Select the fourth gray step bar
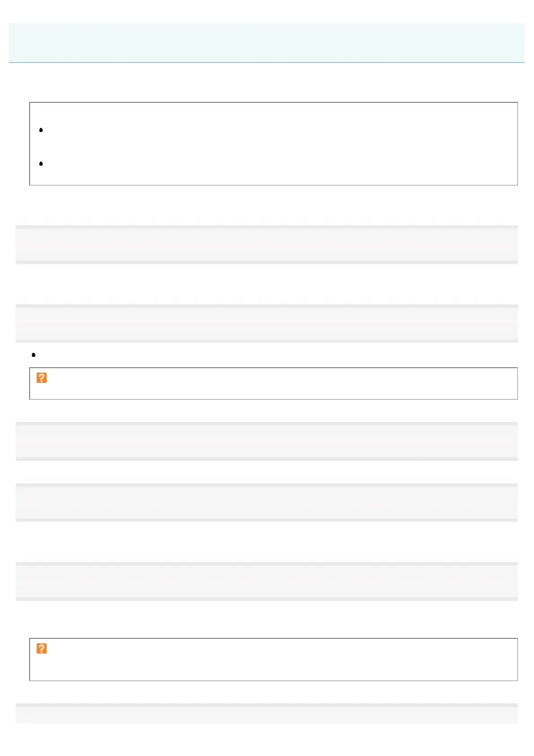534x756 pixels. [x=267, y=502]
